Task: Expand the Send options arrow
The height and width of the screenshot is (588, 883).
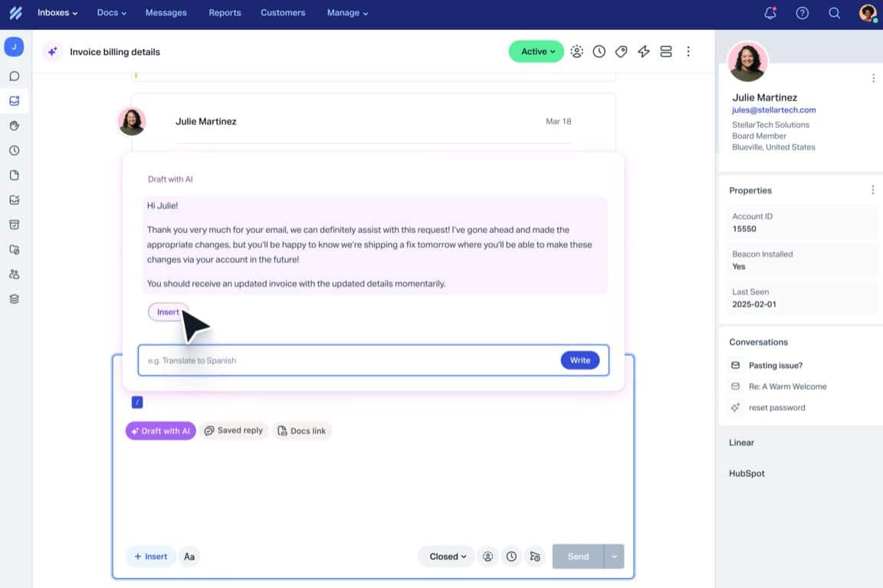Action: (614, 557)
